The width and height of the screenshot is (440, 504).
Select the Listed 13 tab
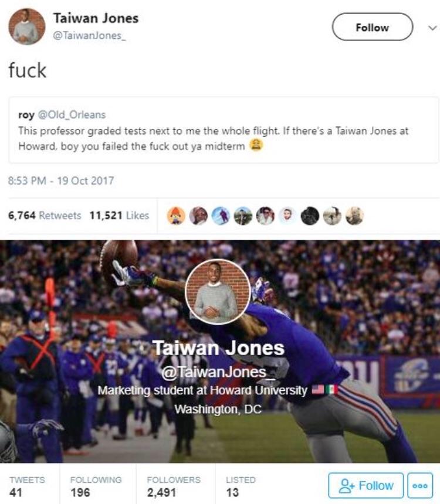[x=241, y=486]
